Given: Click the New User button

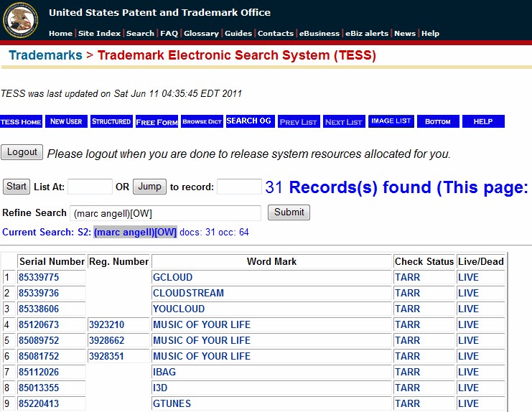Looking at the screenshot, I should [66, 121].
